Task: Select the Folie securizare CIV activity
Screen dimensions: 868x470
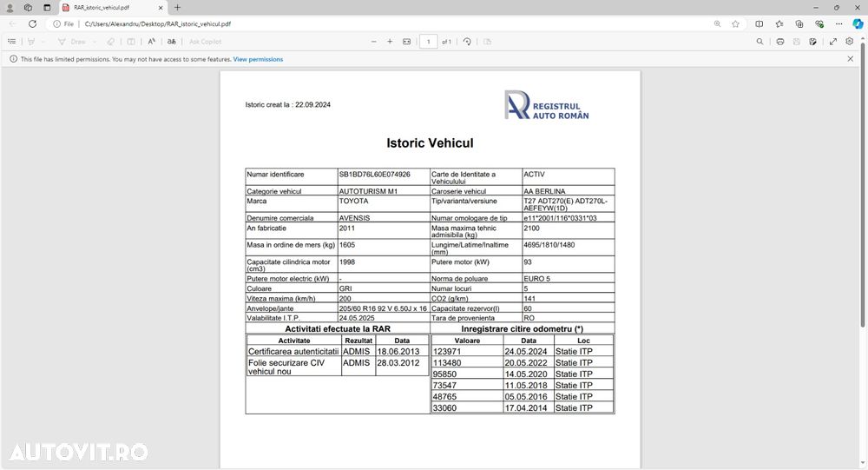Action: point(293,367)
